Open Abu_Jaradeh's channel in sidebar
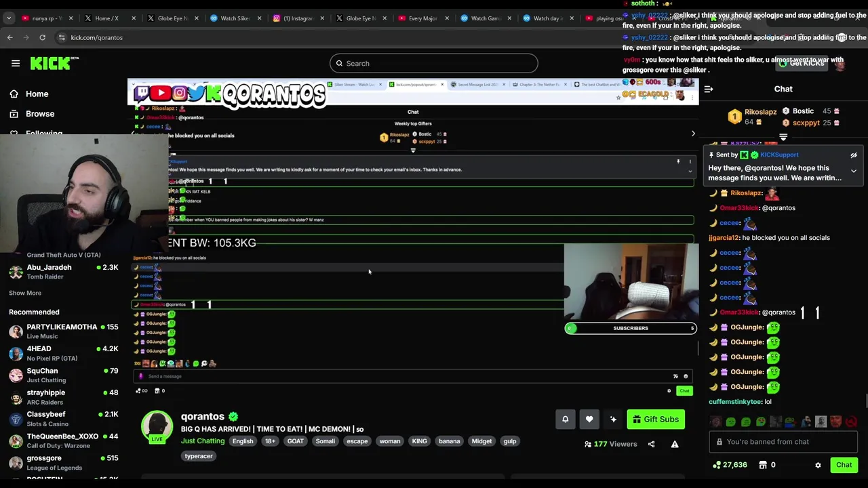868x488 pixels. tap(64, 272)
